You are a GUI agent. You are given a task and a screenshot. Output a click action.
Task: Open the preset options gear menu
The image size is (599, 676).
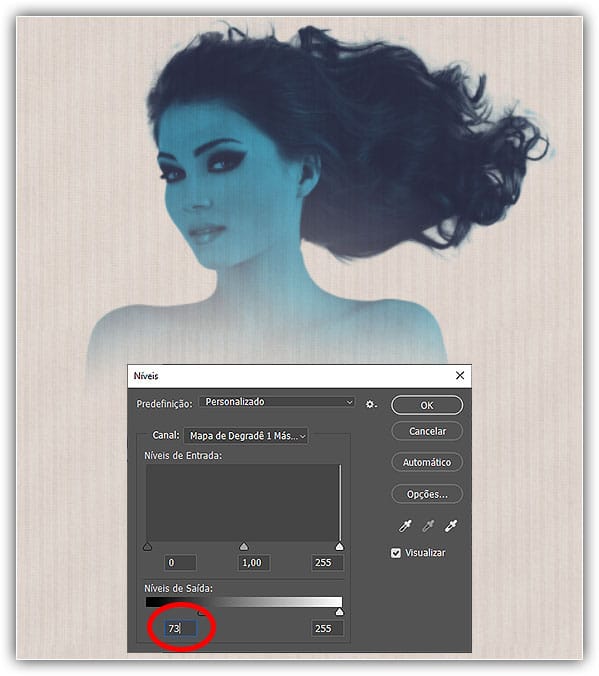point(371,404)
